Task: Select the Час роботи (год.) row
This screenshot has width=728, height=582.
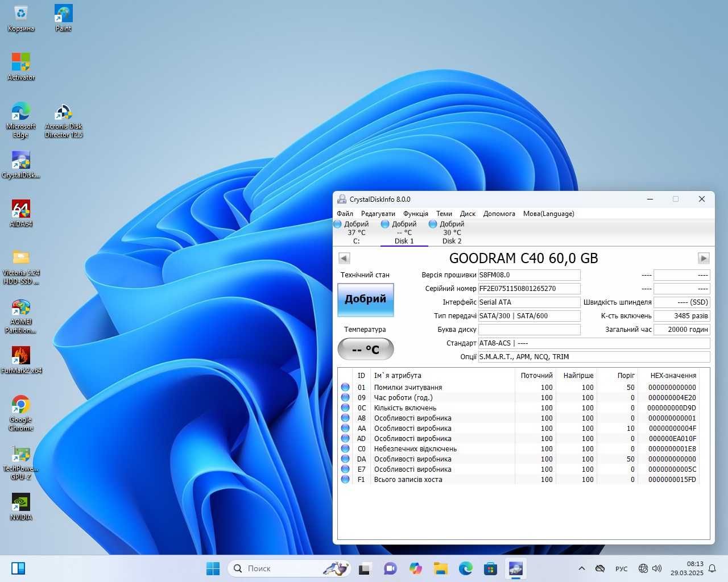Action: tap(518, 398)
